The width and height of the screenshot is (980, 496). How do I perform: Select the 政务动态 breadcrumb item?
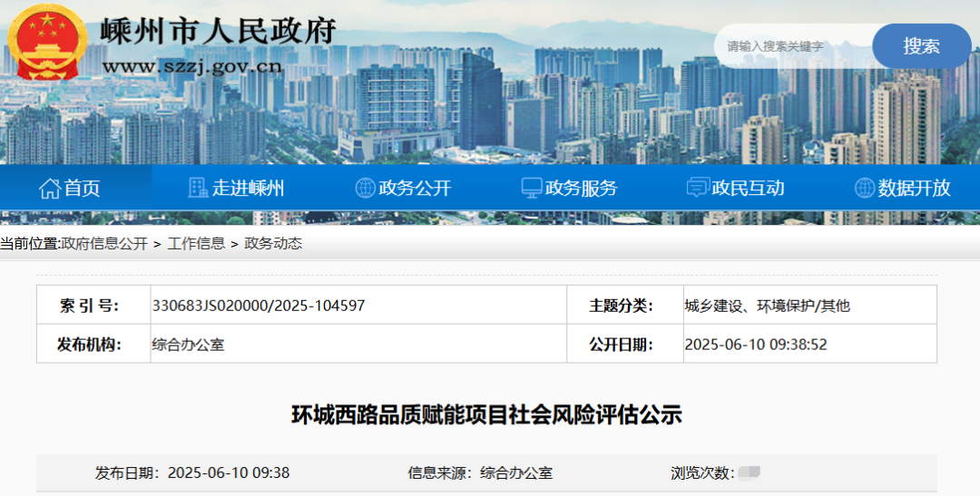273,243
